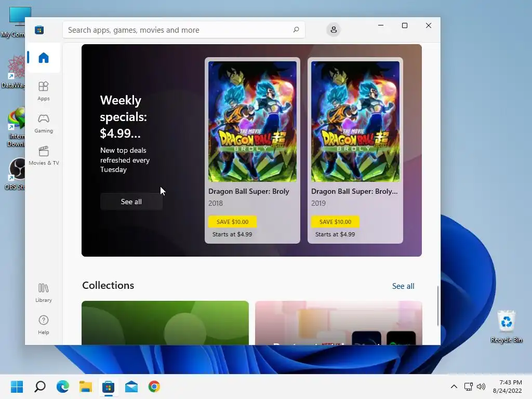Open the user account profile icon
The width and height of the screenshot is (532, 399).
tap(334, 30)
